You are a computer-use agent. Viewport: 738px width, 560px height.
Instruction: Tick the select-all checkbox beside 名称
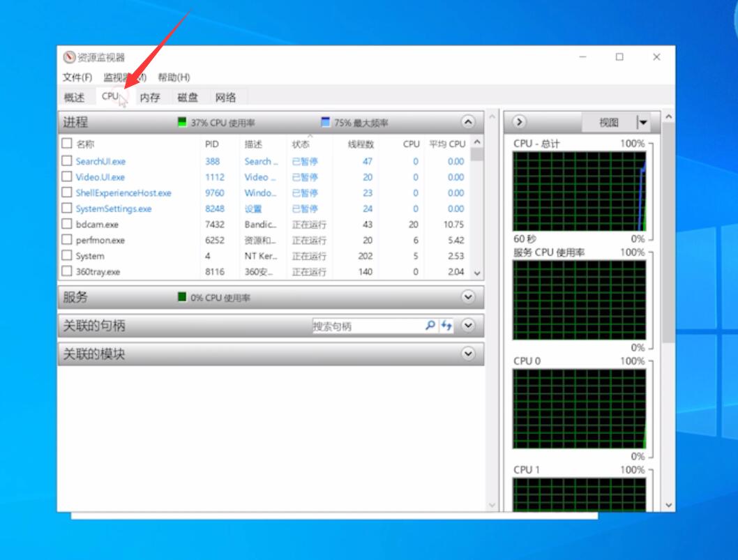click(67, 144)
